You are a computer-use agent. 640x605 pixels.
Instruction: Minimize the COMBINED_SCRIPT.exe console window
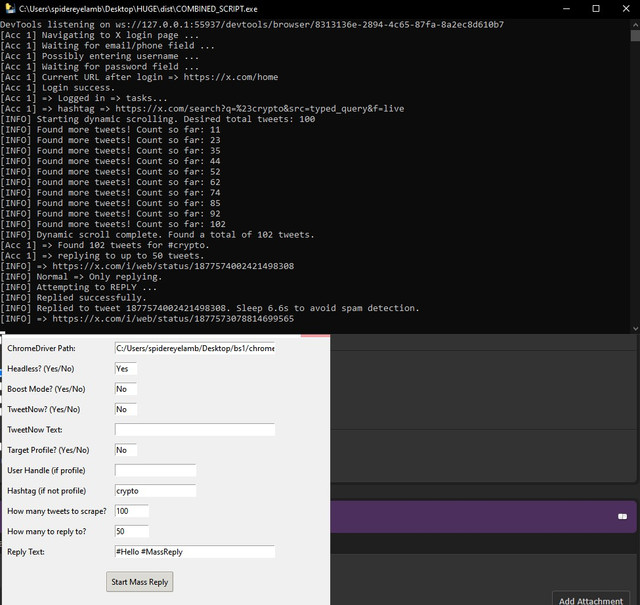point(566,9)
